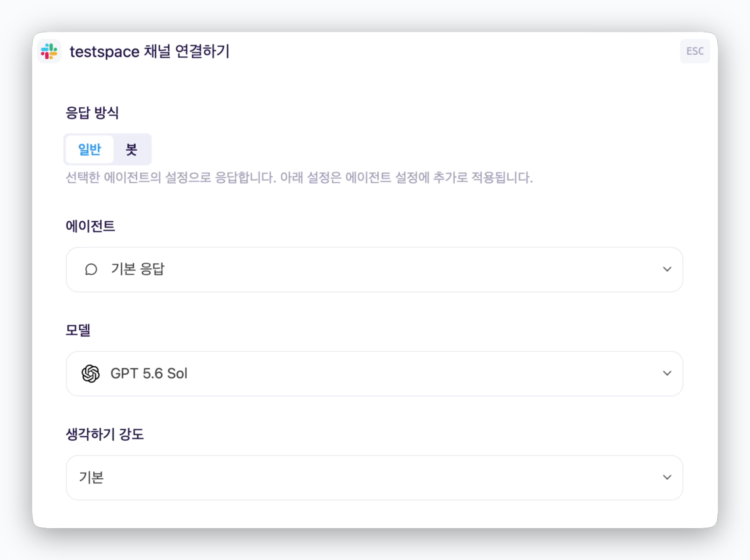Click the GPT 5.6 Sol text
Image resolution: width=750 pixels, height=560 pixels.
point(149,374)
